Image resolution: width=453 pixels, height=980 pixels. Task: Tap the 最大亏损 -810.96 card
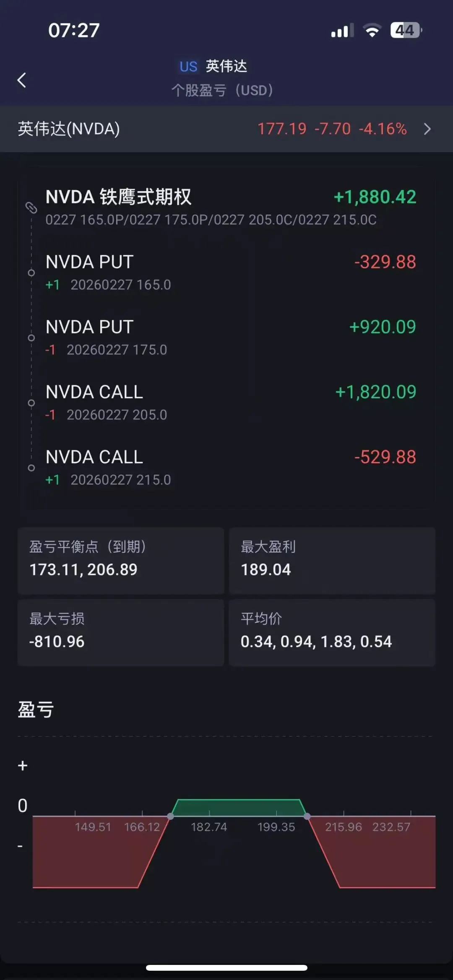tap(121, 632)
